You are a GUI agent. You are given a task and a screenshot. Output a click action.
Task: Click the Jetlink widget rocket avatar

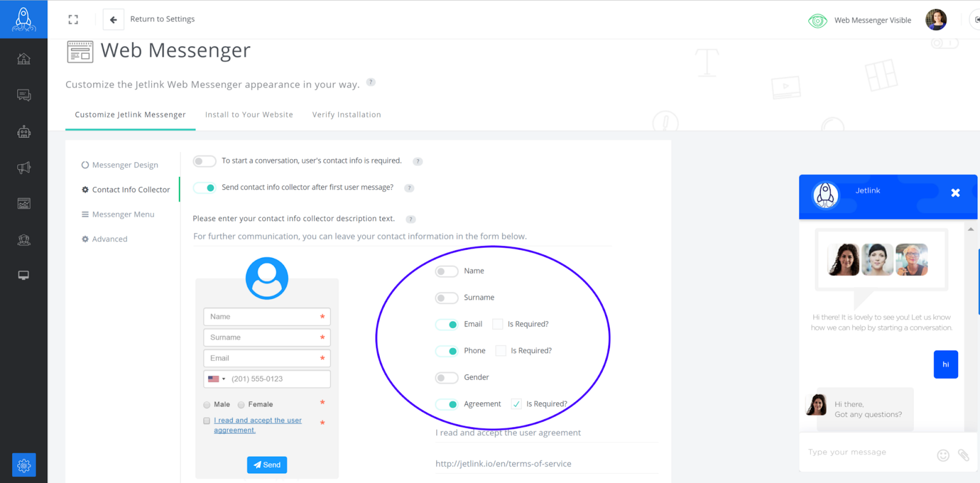coord(825,196)
